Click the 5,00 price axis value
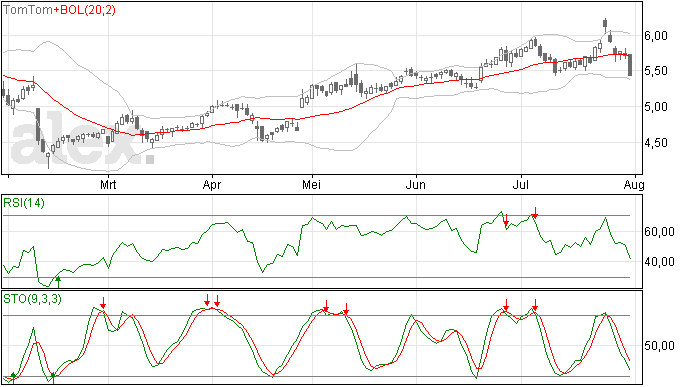The image size is (690, 387). [x=656, y=107]
